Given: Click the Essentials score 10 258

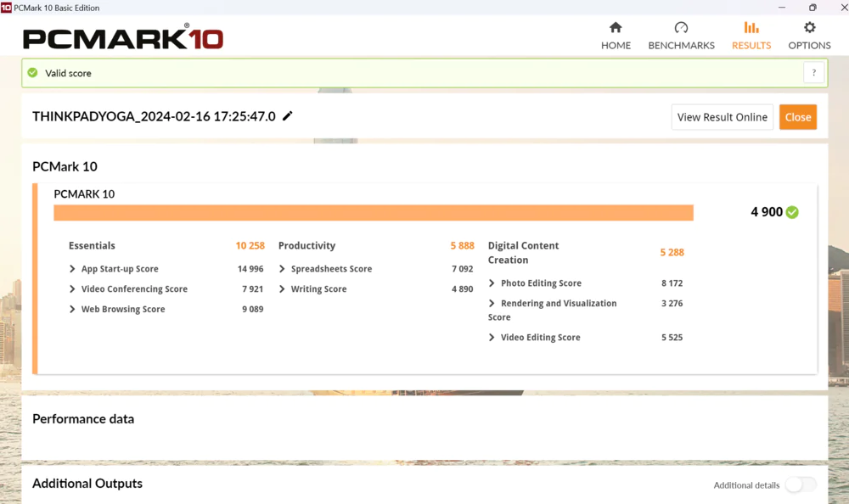Looking at the screenshot, I should click(x=250, y=246).
